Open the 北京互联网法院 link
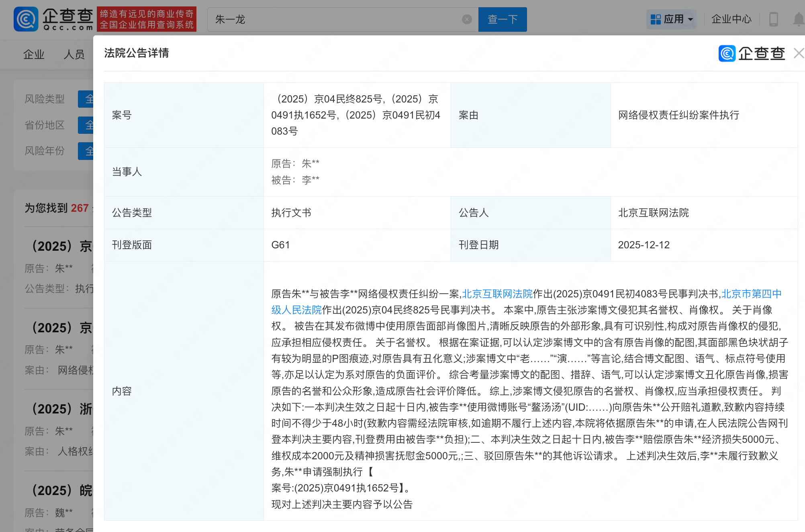805x532 pixels. pyautogui.click(x=497, y=294)
